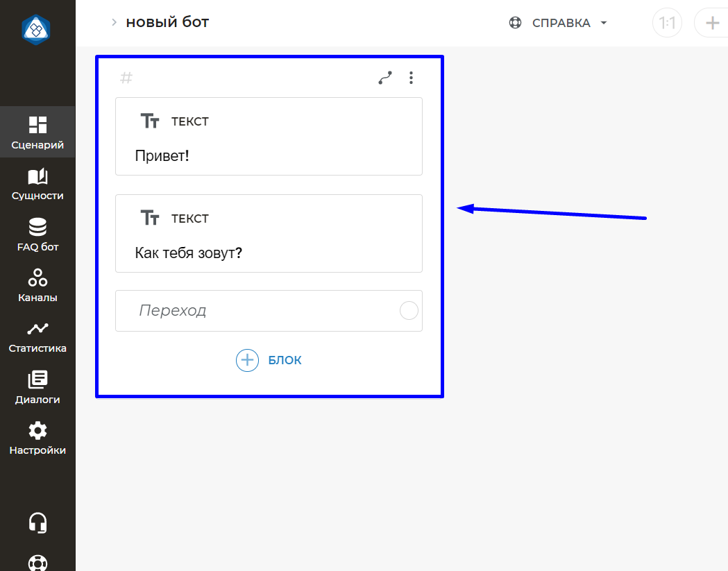This screenshot has width=728, height=571.
Task: Select the Как тебя зовут? text block
Action: [x=269, y=234]
